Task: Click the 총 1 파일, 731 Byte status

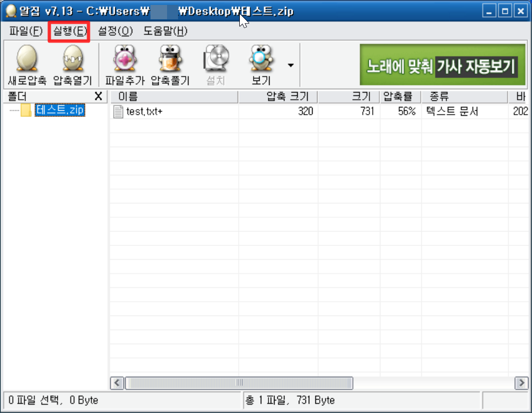Action: click(x=290, y=400)
